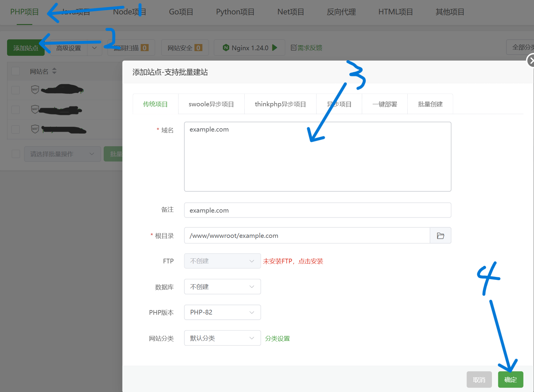Viewport: 534px width, 392px height.
Task: Click the Nginx 1.24.0 button
Action: (249, 48)
